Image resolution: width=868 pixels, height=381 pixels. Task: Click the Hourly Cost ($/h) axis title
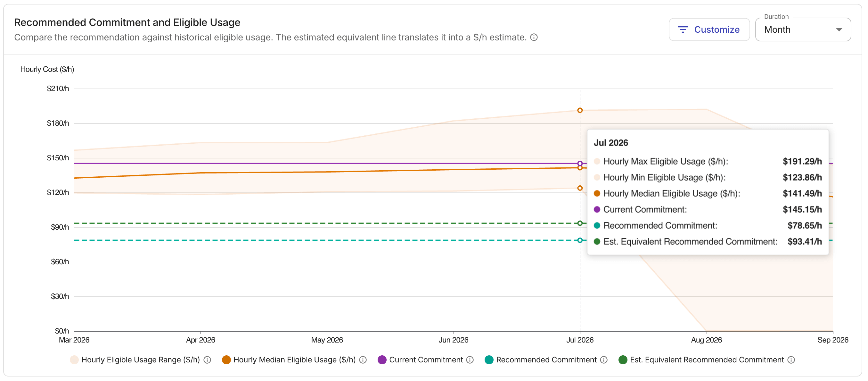[47, 70]
